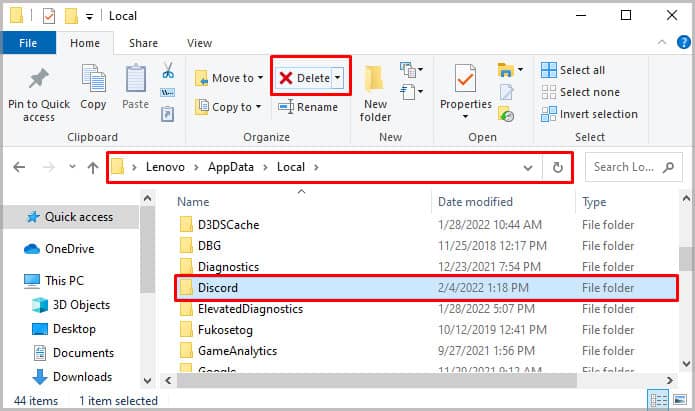Open Downloads in navigation pane
The image size is (695, 411).
(x=73, y=377)
